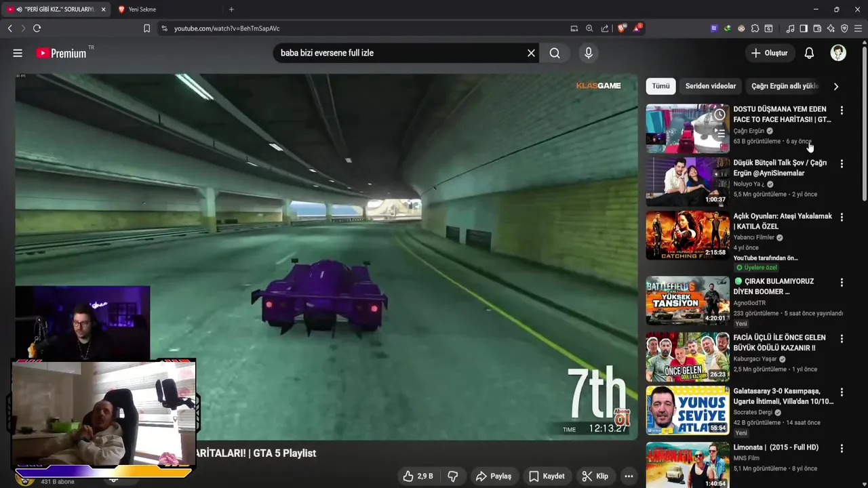Toggle the browser sidebar panel
The width and height of the screenshot is (868, 488).
(804, 28)
